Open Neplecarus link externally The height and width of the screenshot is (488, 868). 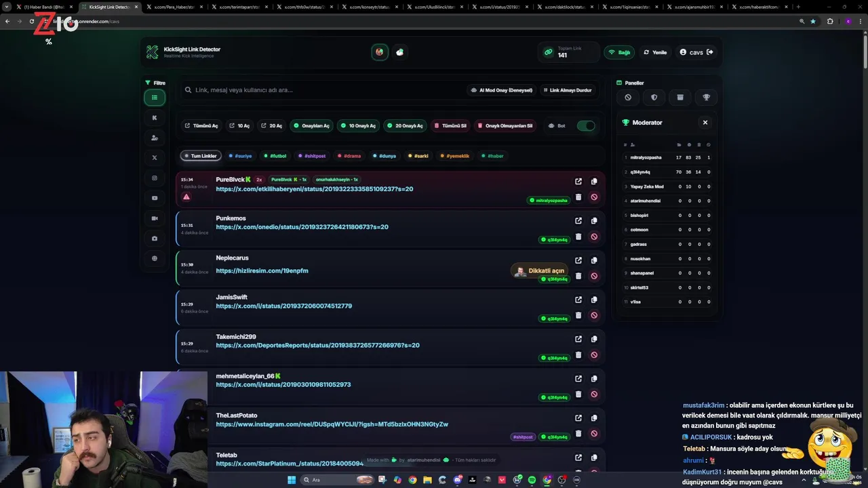point(578,260)
